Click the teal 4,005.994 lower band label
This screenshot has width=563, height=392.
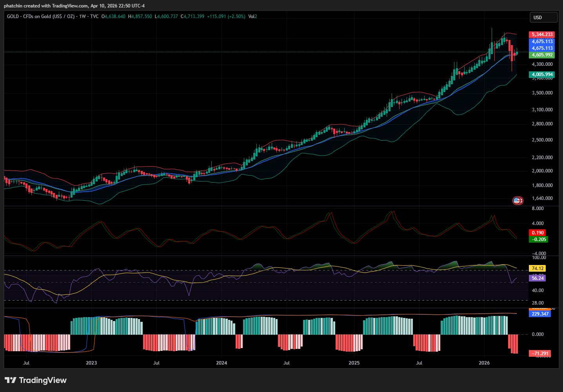tap(542, 74)
